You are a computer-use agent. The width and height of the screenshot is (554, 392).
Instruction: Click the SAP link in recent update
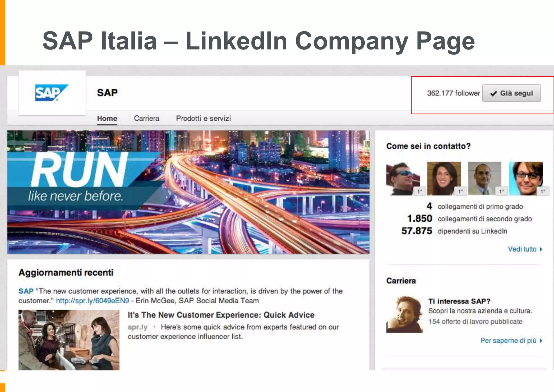(x=26, y=291)
